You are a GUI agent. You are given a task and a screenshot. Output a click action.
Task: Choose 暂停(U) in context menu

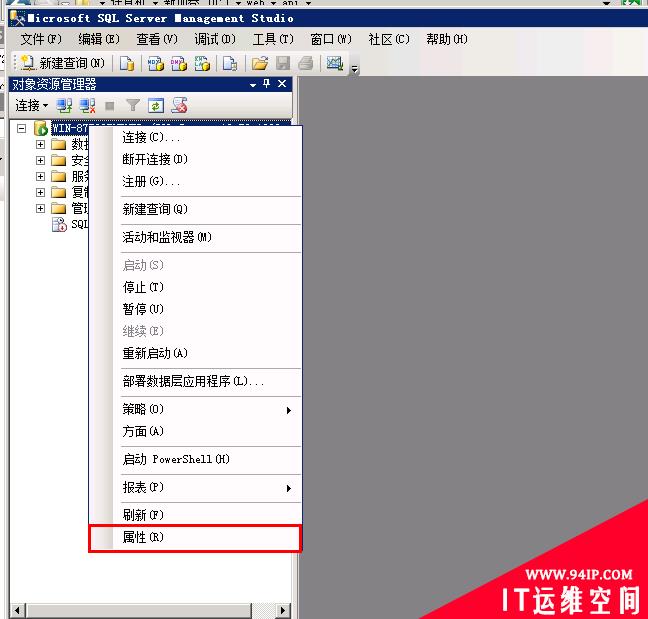click(x=195, y=309)
